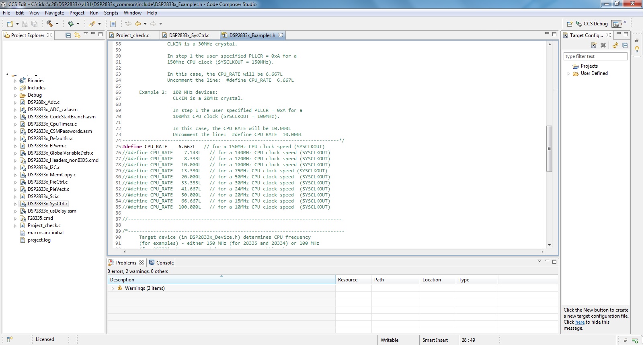Select project.log in the project tree
Screen dimensions: 644x345
coord(39,240)
